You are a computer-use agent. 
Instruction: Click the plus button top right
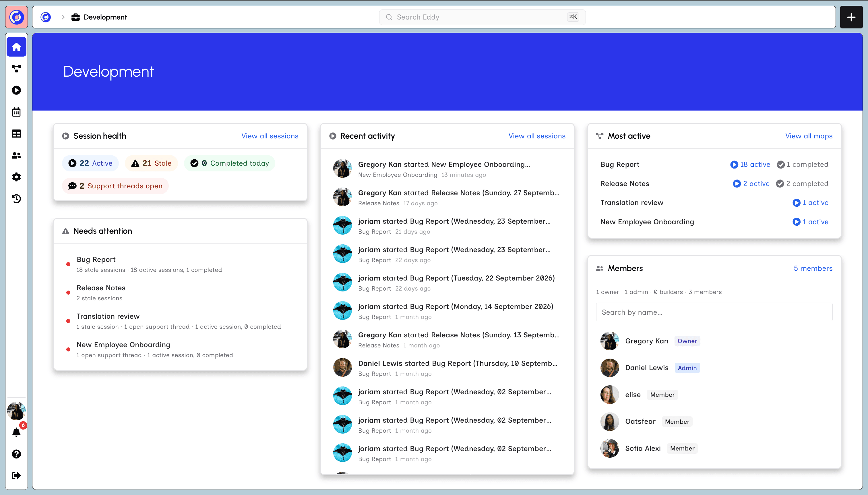click(x=851, y=17)
